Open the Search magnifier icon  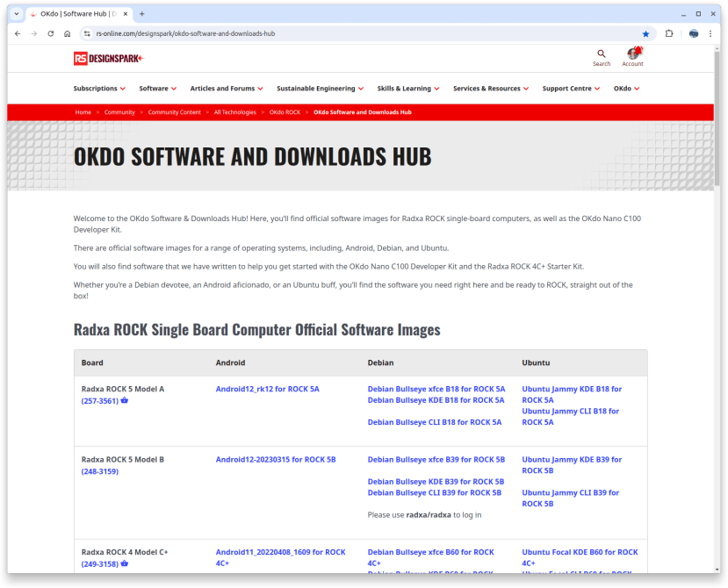(602, 54)
